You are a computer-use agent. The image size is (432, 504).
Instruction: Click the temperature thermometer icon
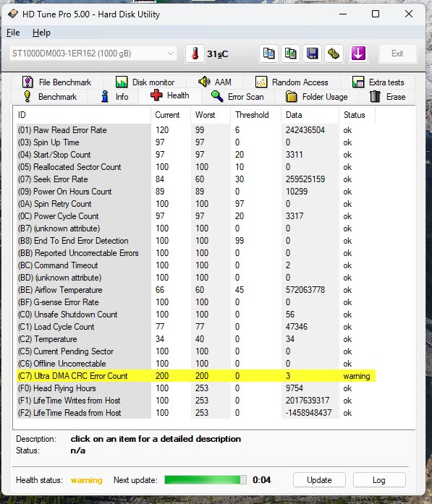(195, 54)
